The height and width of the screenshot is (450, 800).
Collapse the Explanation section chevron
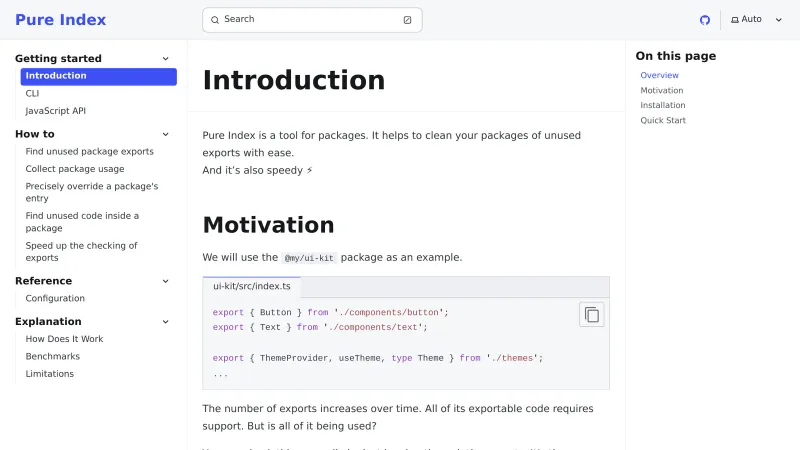pos(166,322)
